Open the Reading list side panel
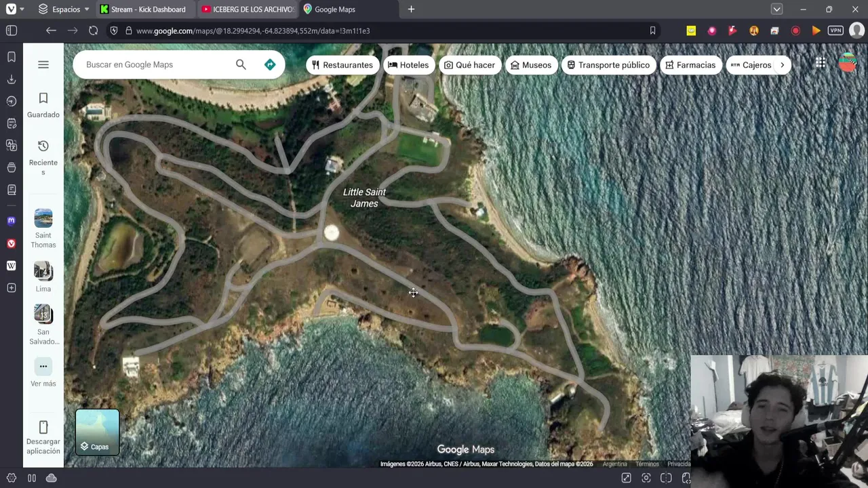This screenshot has width=868, height=488. [x=12, y=189]
